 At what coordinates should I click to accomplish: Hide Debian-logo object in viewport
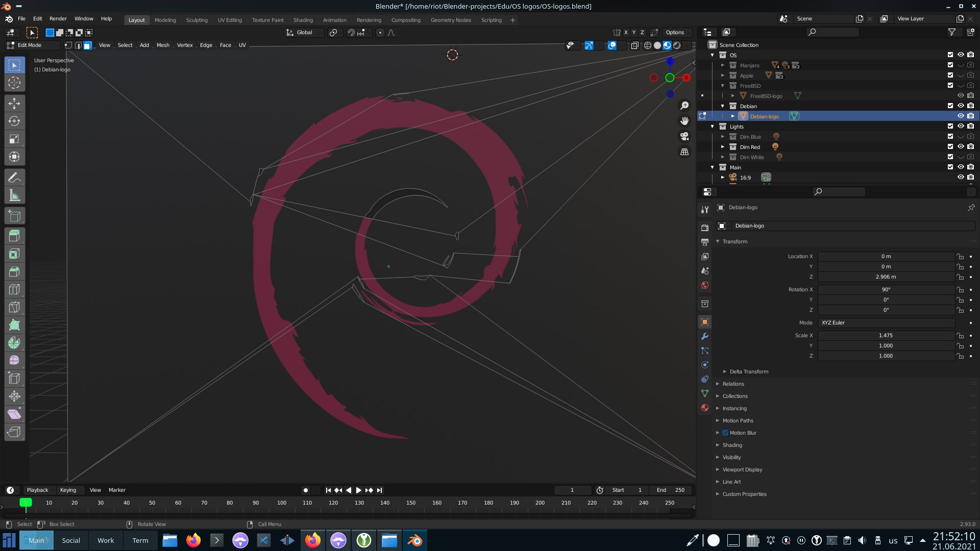[961, 116]
